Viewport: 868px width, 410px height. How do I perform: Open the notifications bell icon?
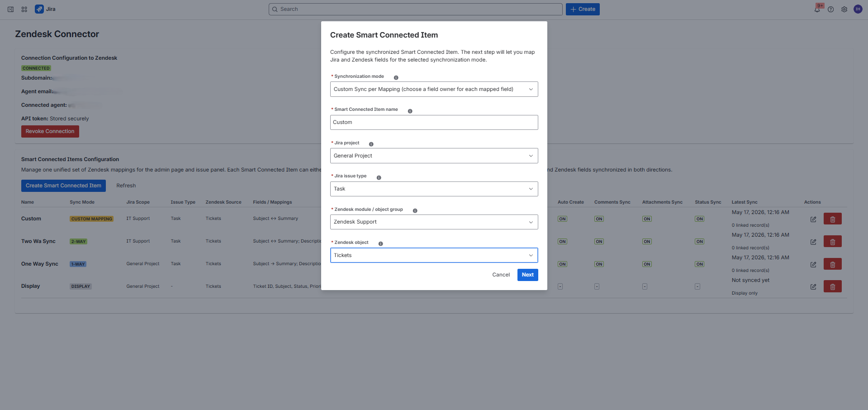(817, 10)
